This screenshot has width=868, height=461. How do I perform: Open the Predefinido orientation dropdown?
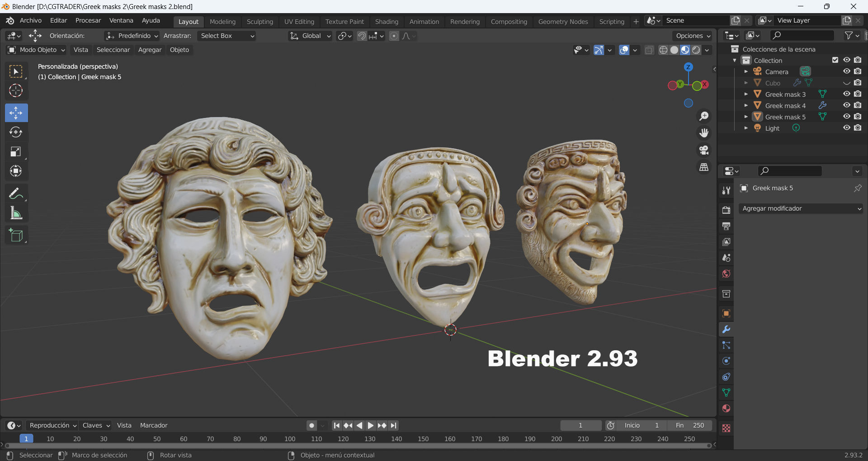click(132, 36)
